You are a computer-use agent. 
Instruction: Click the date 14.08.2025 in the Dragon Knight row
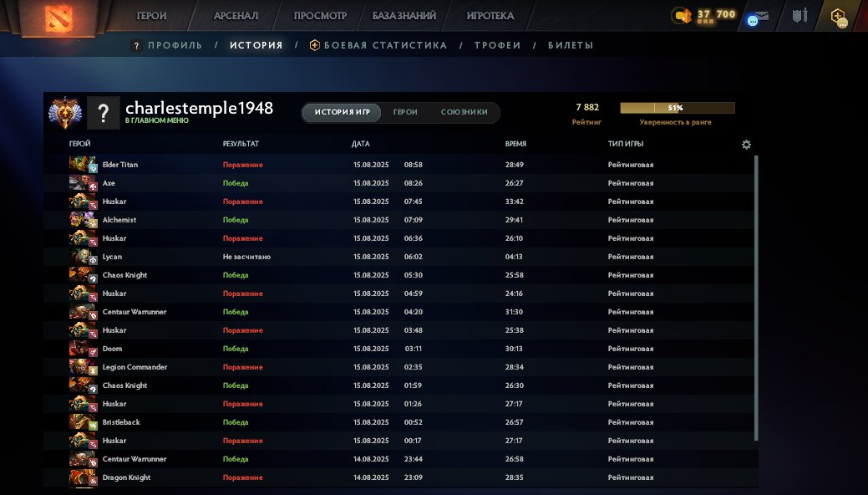coord(371,477)
